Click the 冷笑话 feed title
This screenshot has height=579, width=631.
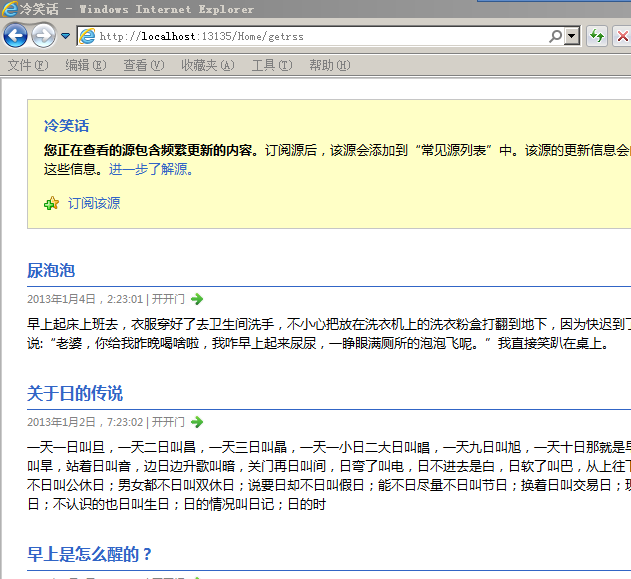[x=66, y=126]
